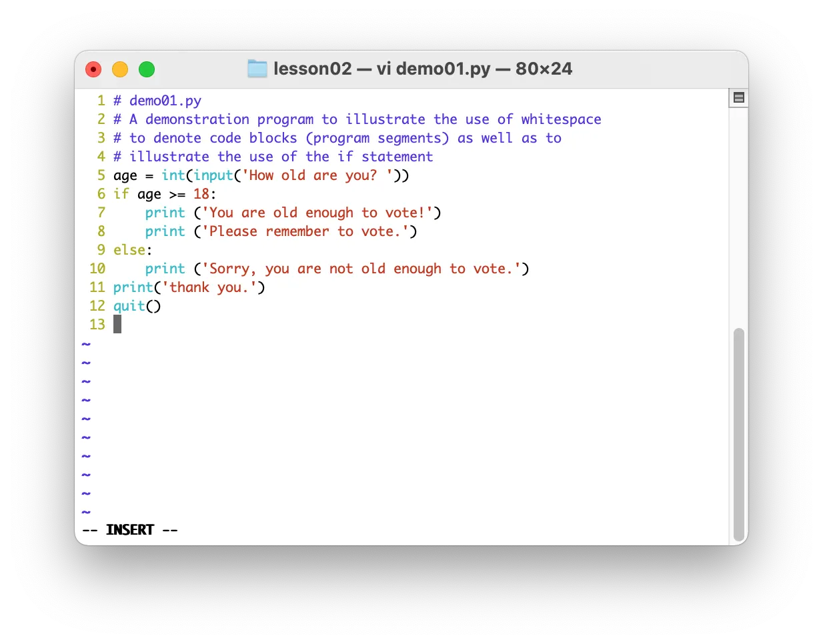Click the block cursor on line 13
This screenshot has width=823, height=644.
click(117, 325)
